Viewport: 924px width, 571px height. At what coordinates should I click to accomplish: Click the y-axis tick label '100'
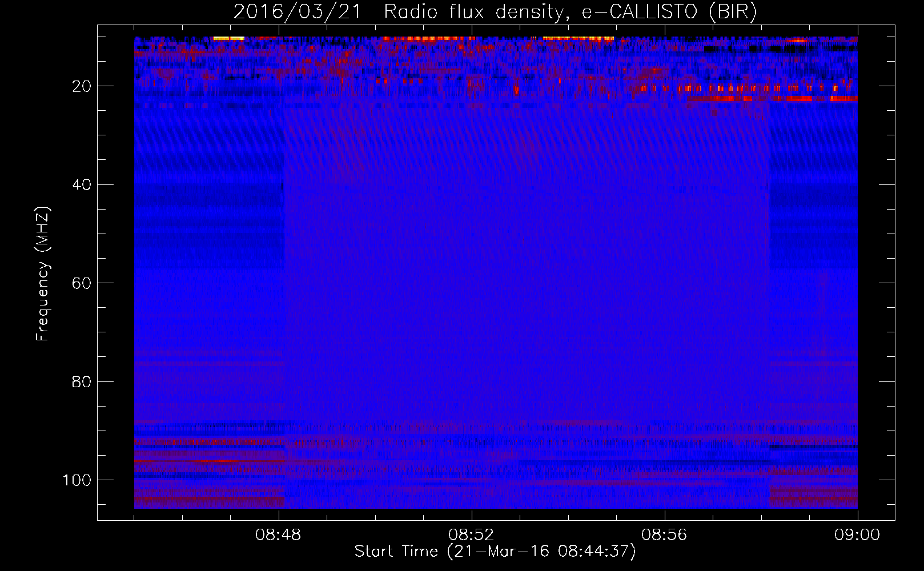coord(77,480)
